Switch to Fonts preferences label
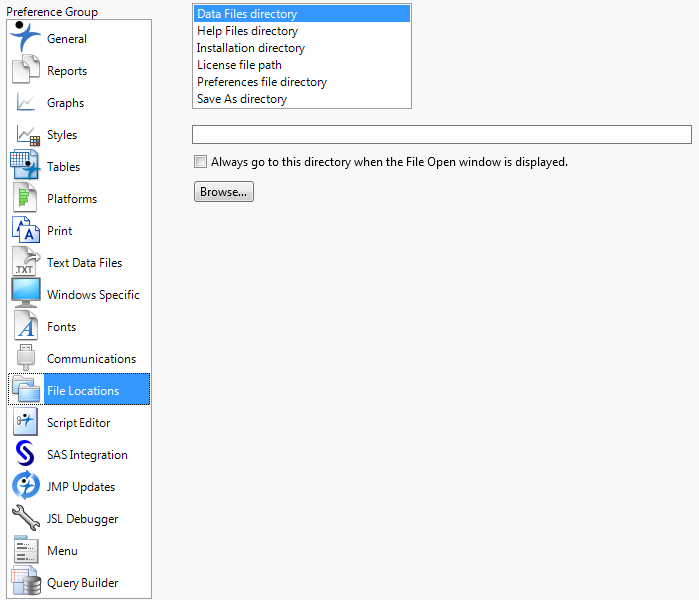This screenshot has height=600, width=699. [62, 327]
